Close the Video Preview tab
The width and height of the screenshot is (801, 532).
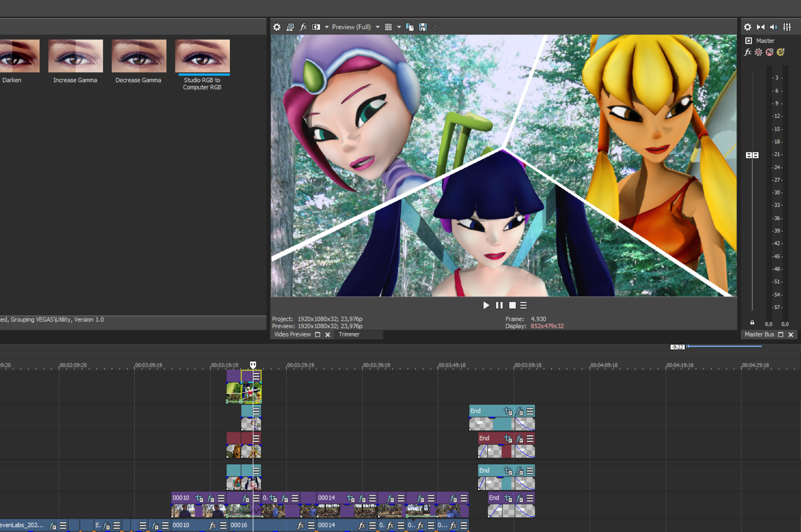[x=327, y=334]
